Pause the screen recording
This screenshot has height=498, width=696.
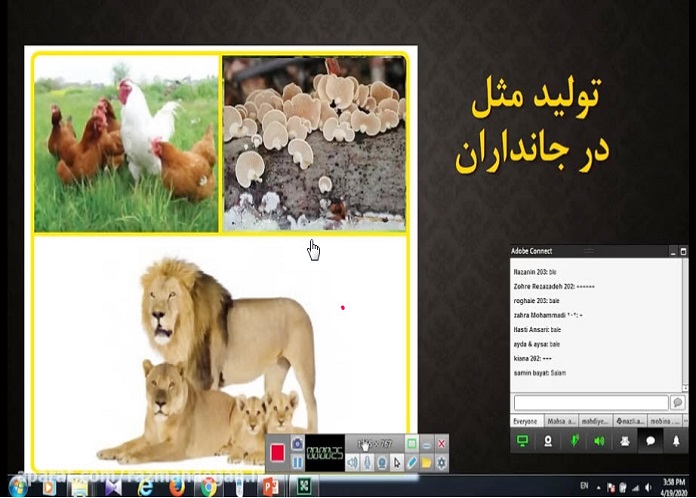[x=297, y=462]
